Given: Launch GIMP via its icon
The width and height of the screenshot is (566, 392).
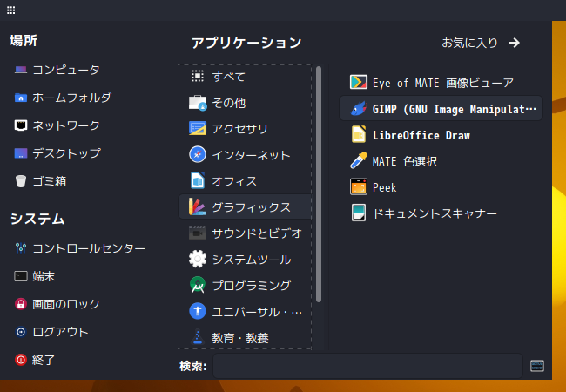Looking at the screenshot, I should pos(359,108).
